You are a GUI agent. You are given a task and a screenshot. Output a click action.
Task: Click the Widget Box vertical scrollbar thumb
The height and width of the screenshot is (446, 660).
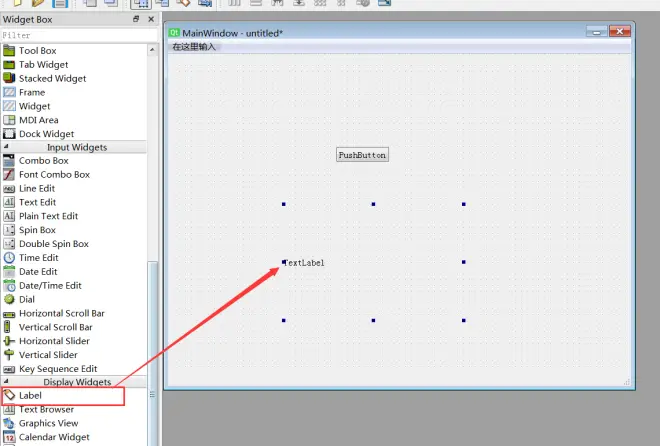coord(152,353)
